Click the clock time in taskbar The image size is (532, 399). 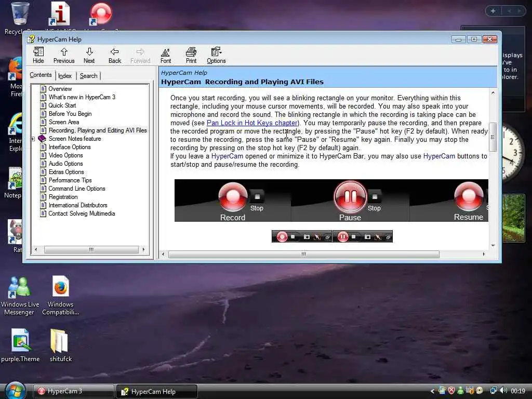click(x=518, y=391)
